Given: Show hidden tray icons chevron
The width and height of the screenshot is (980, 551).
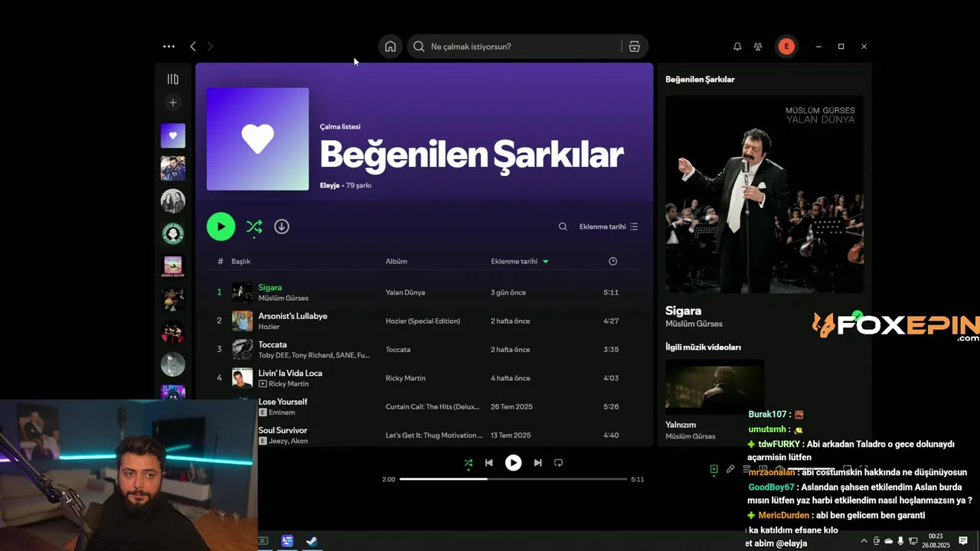Looking at the screenshot, I should click(x=864, y=541).
